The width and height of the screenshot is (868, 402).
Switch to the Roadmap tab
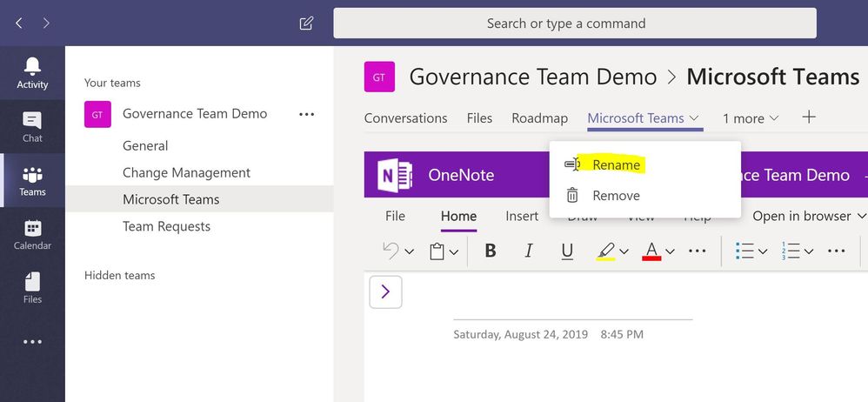tap(540, 118)
